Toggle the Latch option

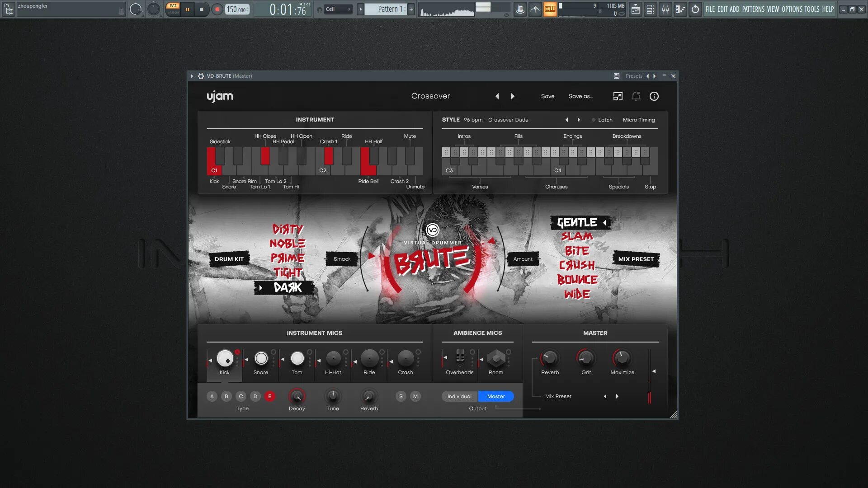(x=602, y=120)
